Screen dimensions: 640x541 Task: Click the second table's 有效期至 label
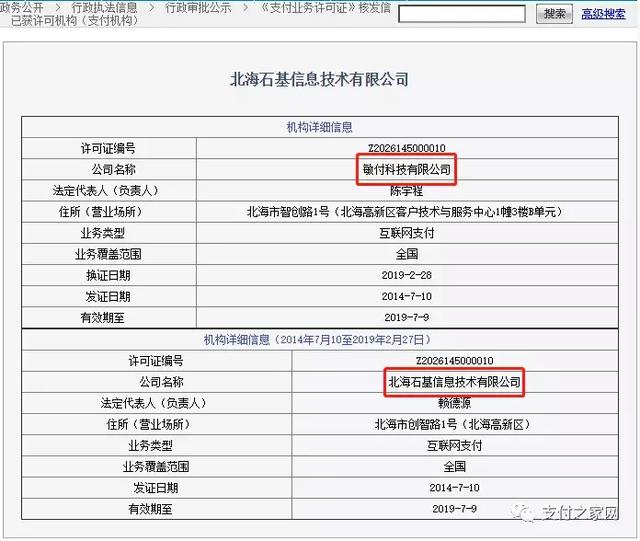pos(150,509)
